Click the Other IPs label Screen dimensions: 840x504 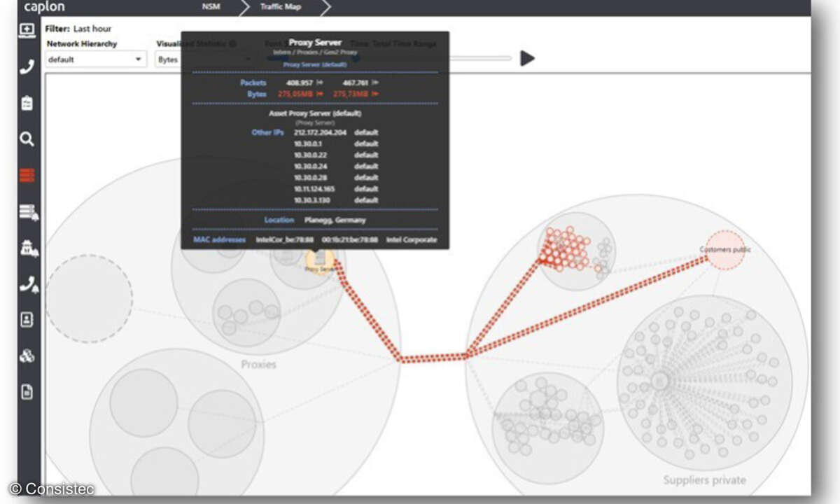point(267,132)
